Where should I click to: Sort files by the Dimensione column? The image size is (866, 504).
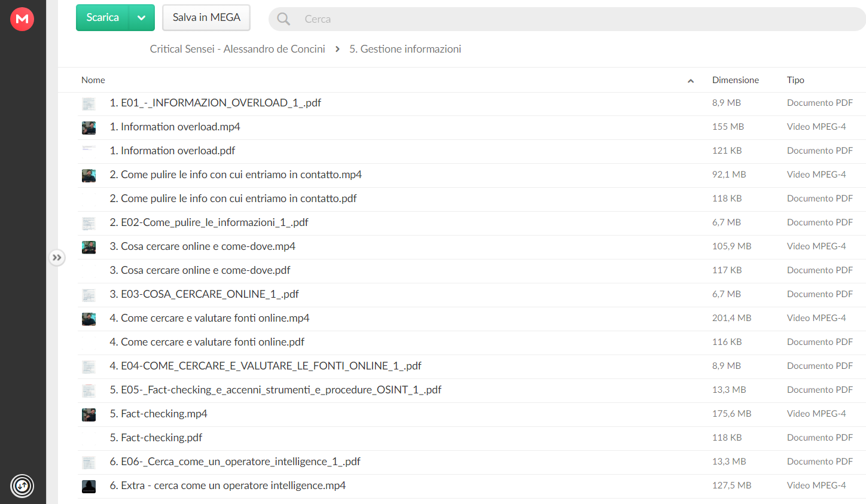point(735,80)
